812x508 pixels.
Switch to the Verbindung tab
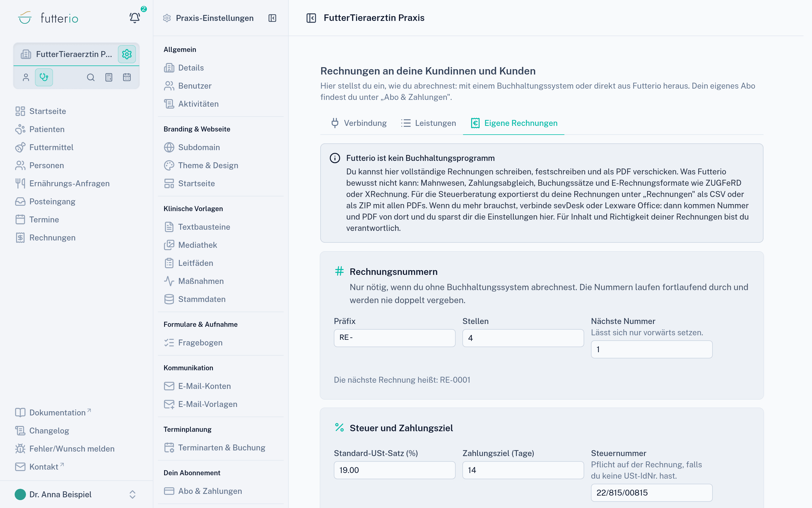358,123
